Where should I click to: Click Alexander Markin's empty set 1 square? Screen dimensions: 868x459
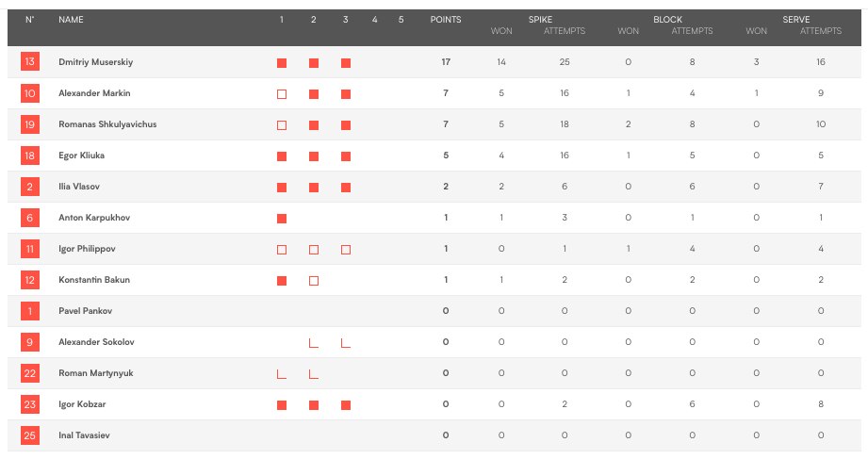point(282,94)
